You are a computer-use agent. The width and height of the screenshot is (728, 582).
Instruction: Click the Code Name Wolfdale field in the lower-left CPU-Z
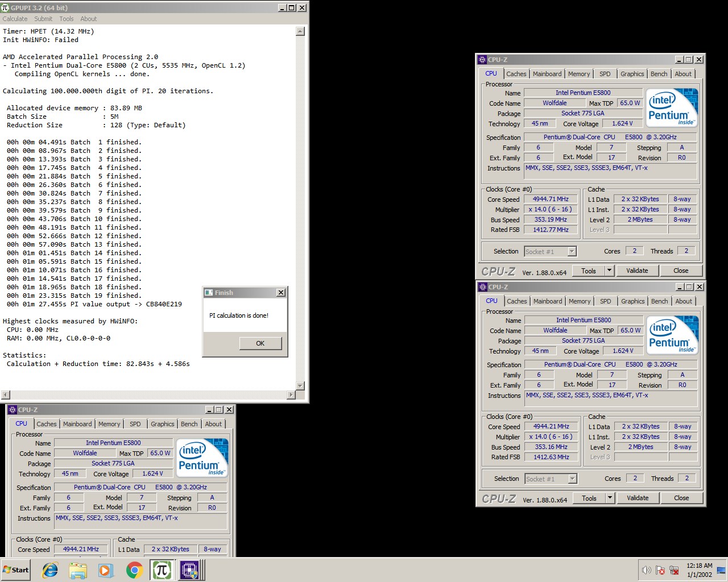[85, 453]
